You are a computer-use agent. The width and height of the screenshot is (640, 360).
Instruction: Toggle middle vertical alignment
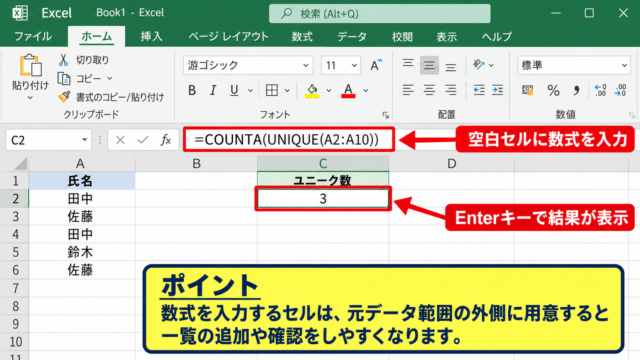pyautogui.click(x=429, y=65)
